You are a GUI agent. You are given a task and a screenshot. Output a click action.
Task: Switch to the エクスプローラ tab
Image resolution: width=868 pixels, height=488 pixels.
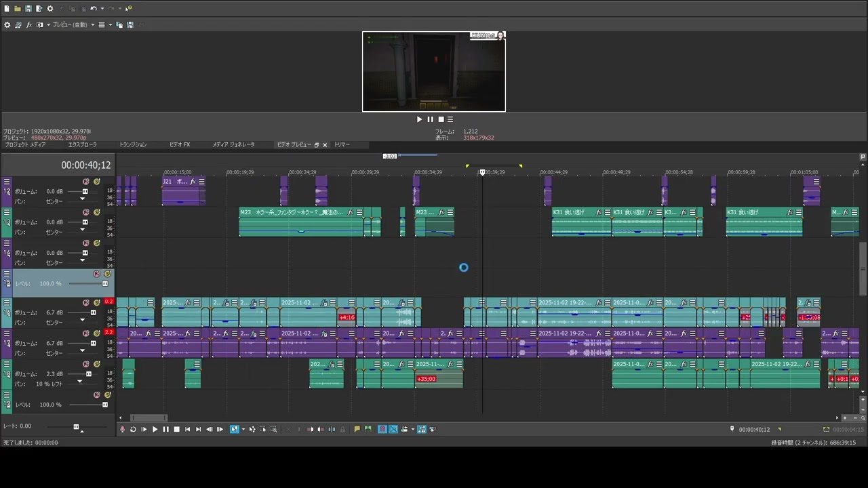[x=82, y=145]
